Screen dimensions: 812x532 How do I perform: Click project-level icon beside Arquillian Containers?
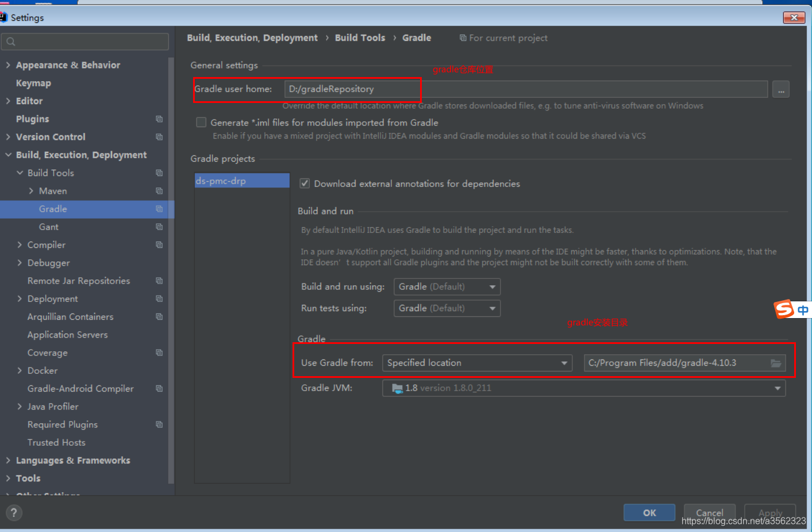pyautogui.click(x=159, y=317)
